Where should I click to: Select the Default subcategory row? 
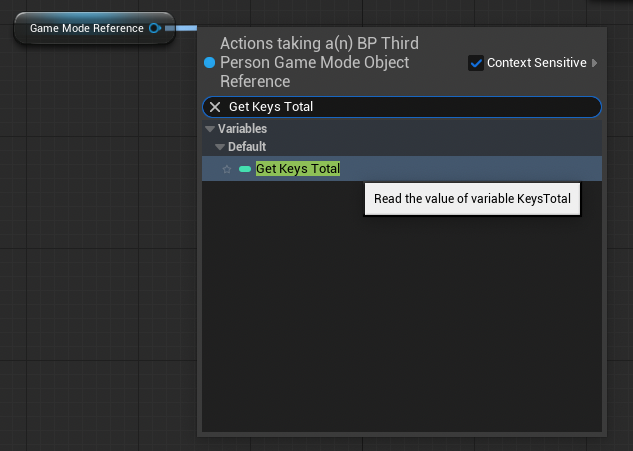coord(402,147)
